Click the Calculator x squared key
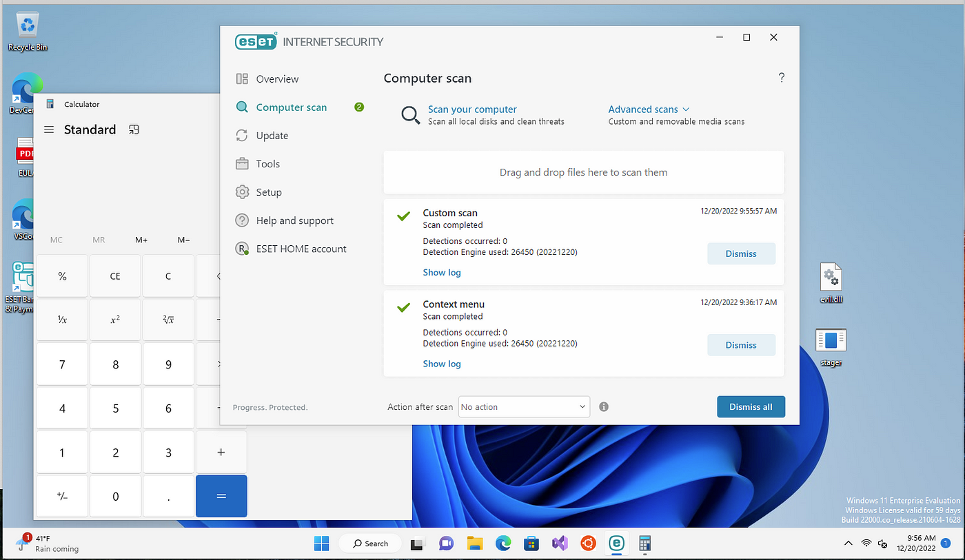965x560 pixels. [x=115, y=320]
